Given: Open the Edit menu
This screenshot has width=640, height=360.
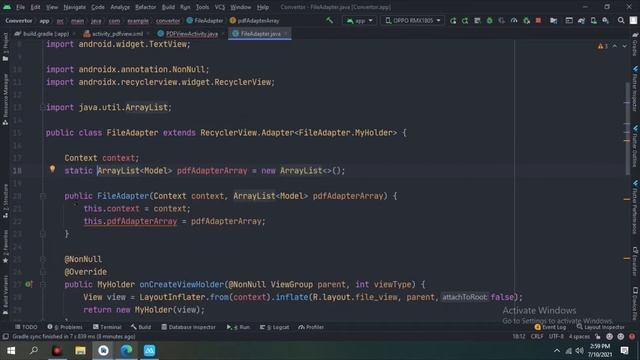Looking at the screenshot, I should pyautogui.click(x=36, y=7).
